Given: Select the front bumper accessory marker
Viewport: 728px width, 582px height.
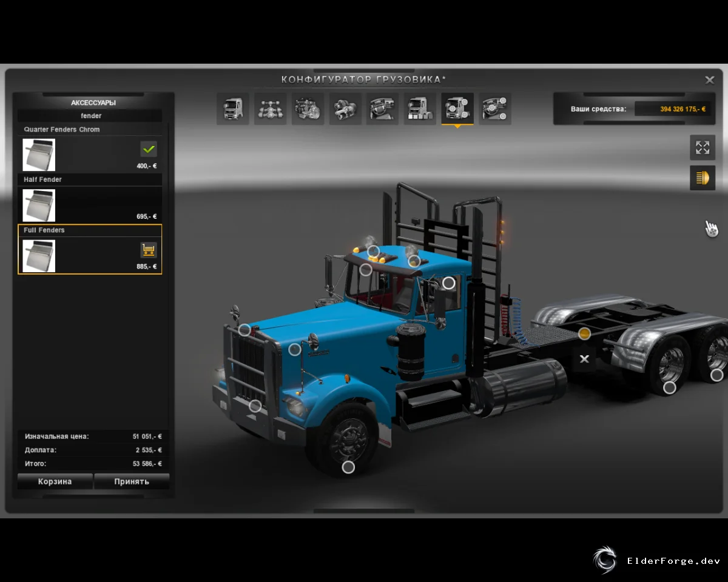Looking at the screenshot, I should pos(255,406).
